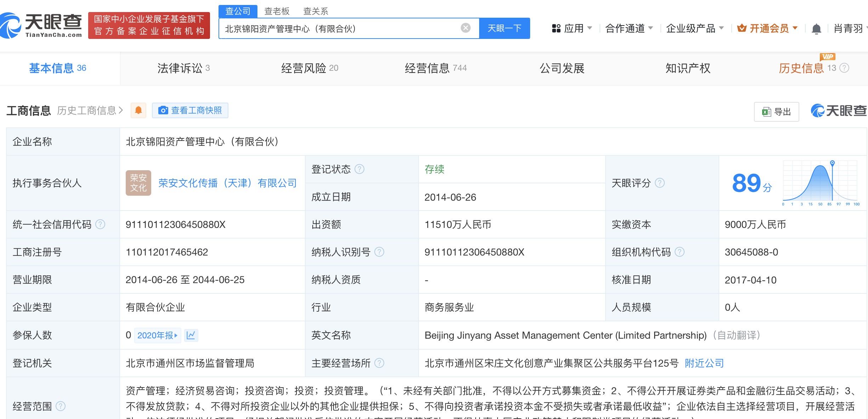Image resolution: width=868 pixels, height=419 pixels.
Task: Click 北京市通州区市场监督管理局 registration authority
Action: click(190, 363)
